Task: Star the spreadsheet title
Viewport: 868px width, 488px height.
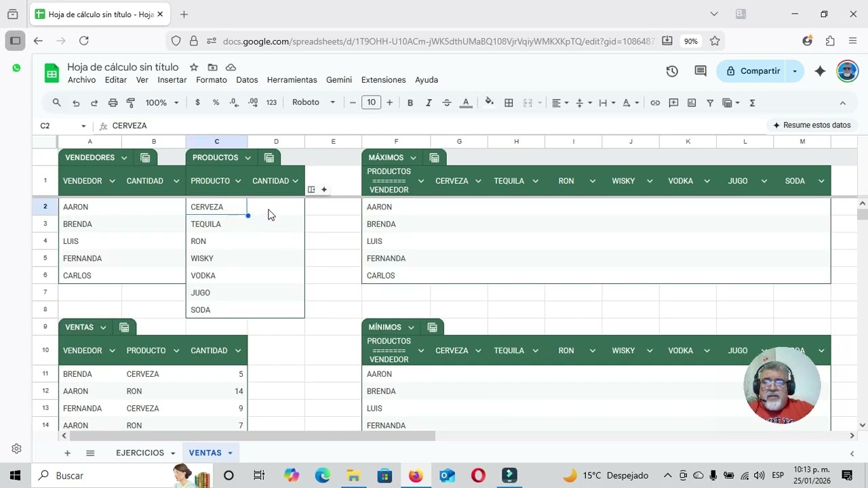Action: click(194, 67)
